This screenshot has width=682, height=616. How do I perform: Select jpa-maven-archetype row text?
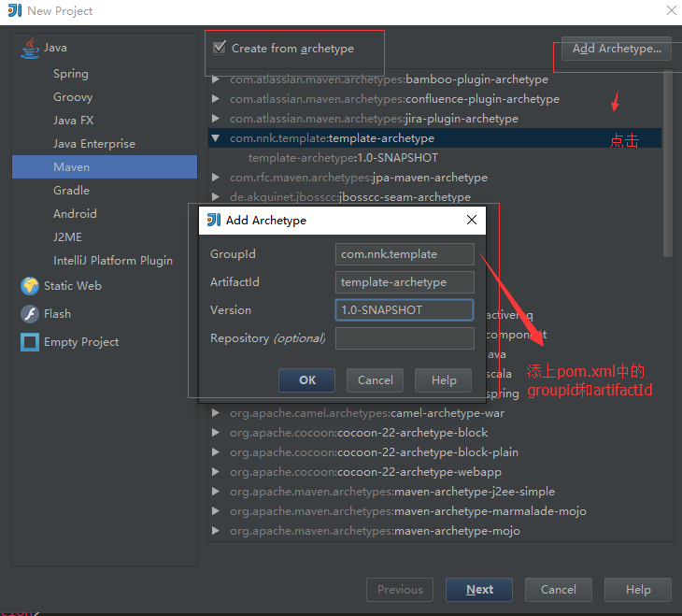pyautogui.click(x=359, y=178)
